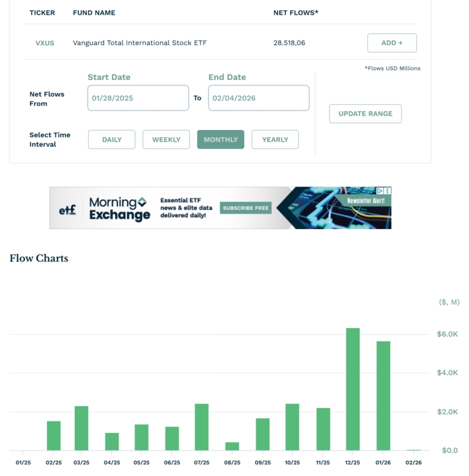Click the 07/25 flow bar

click(202, 427)
